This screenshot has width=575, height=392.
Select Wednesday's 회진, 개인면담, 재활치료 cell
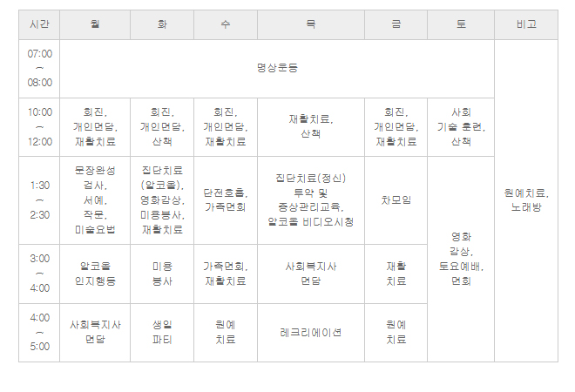click(x=226, y=127)
